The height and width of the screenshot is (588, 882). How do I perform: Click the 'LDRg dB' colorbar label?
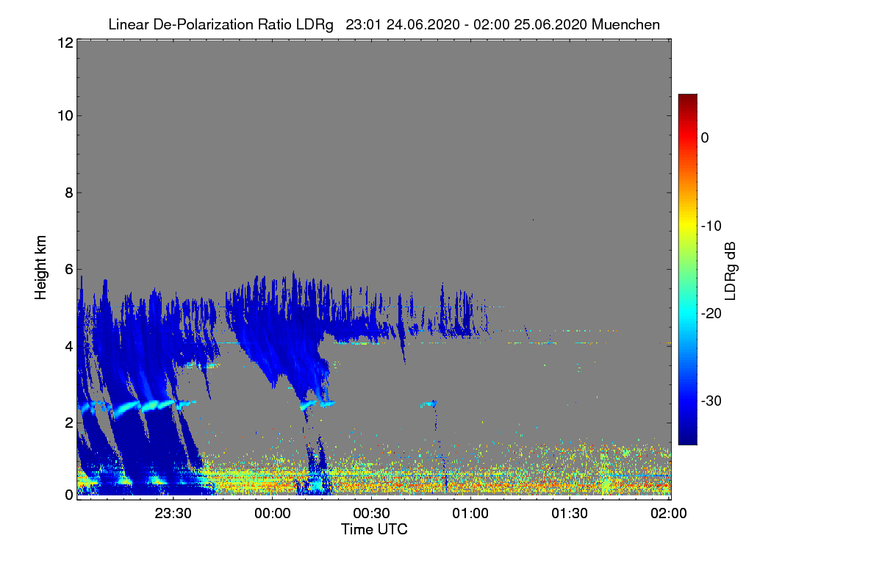coord(730,271)
